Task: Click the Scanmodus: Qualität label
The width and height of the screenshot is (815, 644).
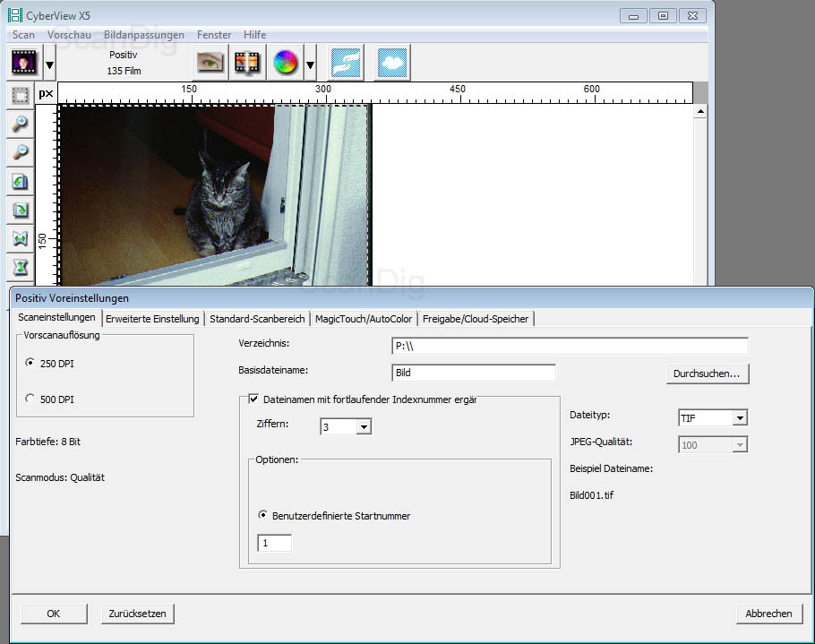Action: (60, 477)
